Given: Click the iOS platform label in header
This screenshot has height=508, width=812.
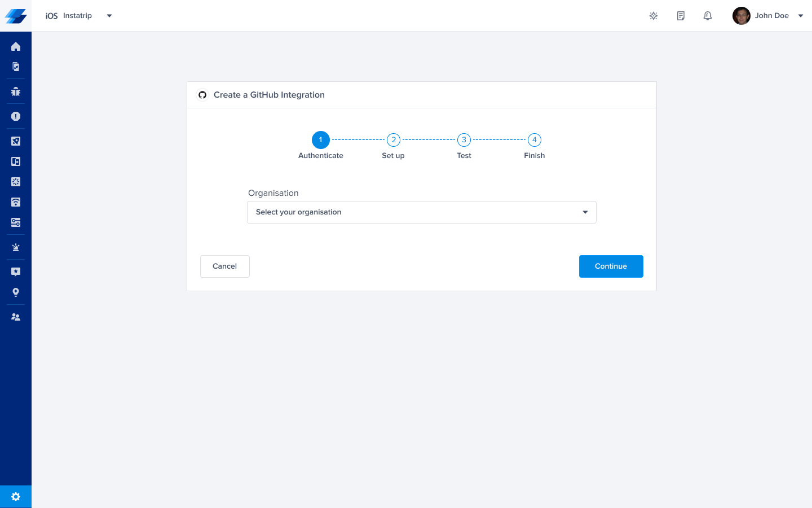Looking at the screenshot, I should (51, 16).
